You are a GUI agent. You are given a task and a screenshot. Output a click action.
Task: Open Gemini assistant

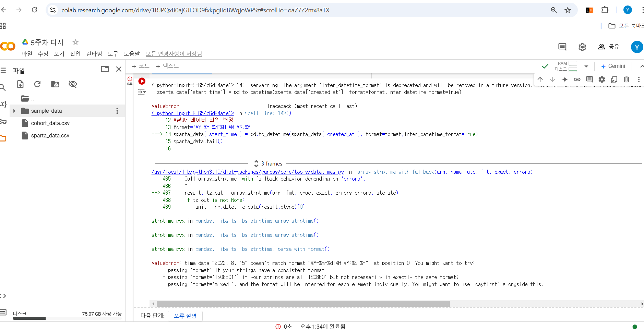click(x=613, y=66)
